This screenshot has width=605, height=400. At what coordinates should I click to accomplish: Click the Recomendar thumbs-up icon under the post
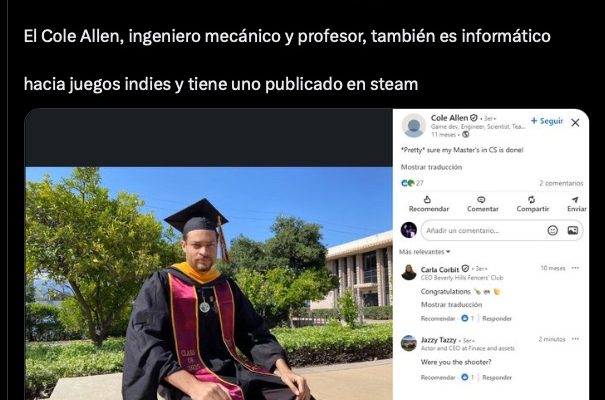pyautogui.click(x=427, y=199)
